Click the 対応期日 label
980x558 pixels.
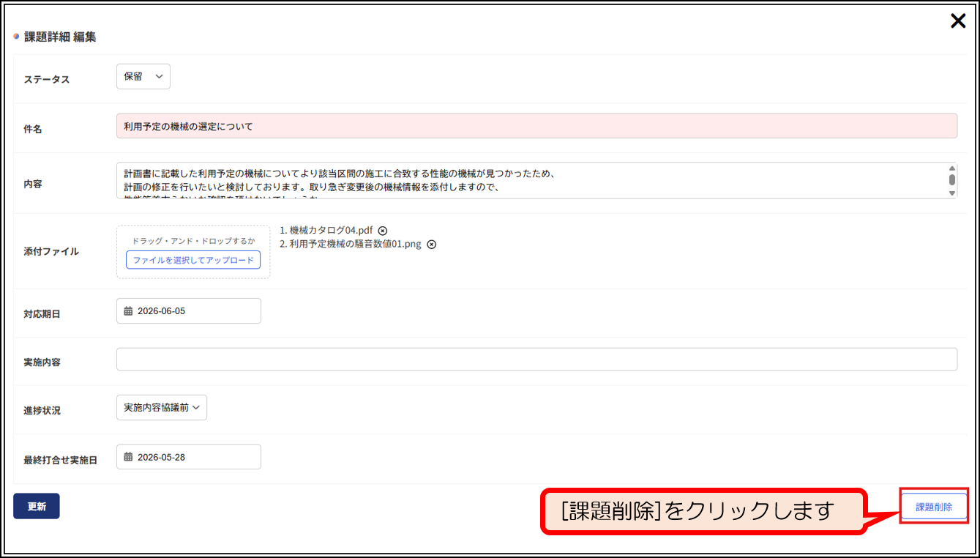[42, 314]
